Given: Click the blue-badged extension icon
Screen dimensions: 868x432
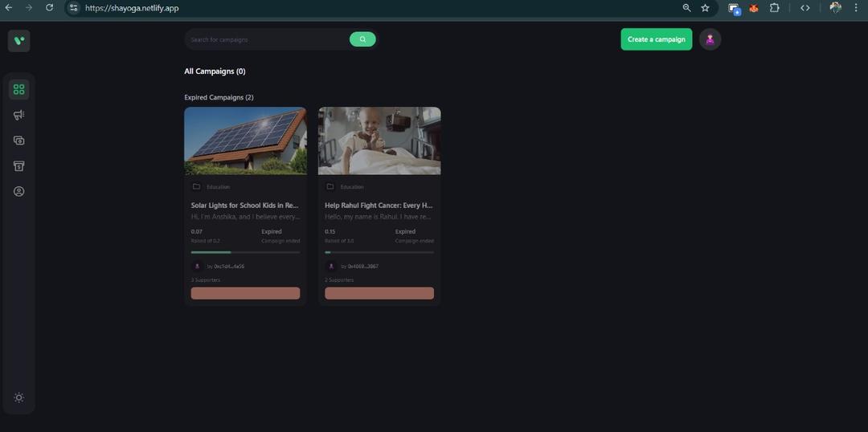Looking at the screenshot, I should click(x=734, y=8).
